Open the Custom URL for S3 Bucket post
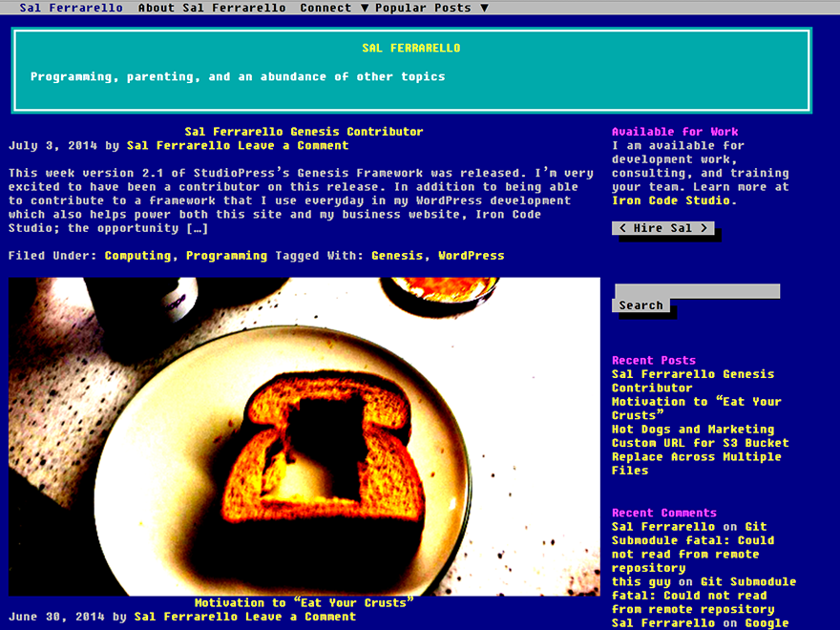 701,443
